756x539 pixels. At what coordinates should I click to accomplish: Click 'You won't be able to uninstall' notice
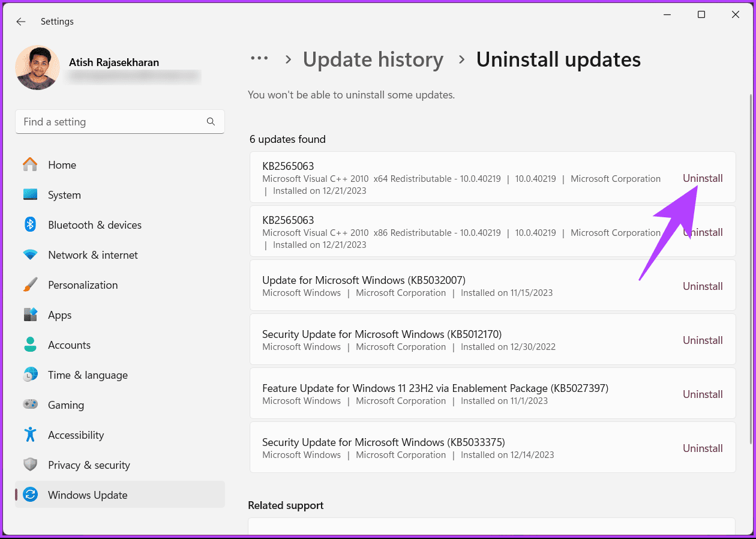pyautogui.click(x=351, y=95)
